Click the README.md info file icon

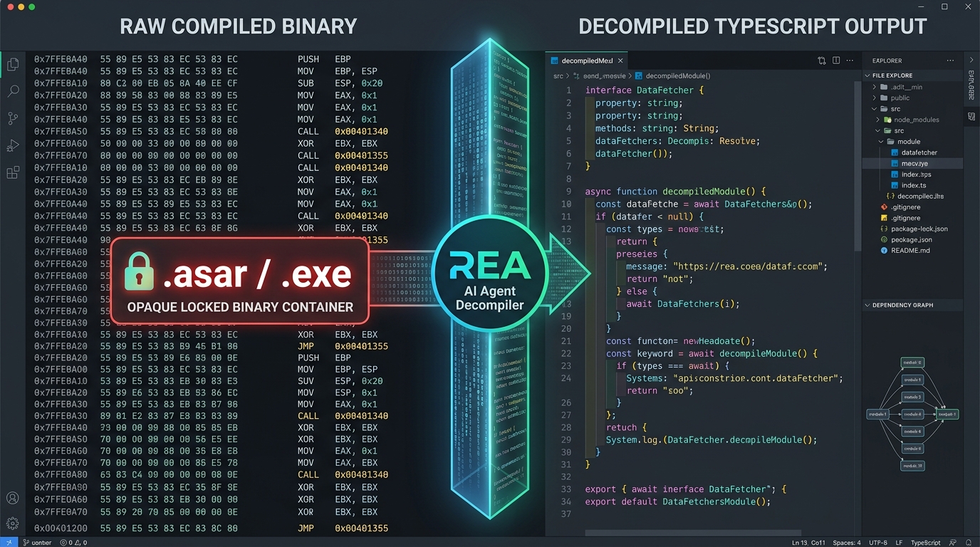click(885, 251)
